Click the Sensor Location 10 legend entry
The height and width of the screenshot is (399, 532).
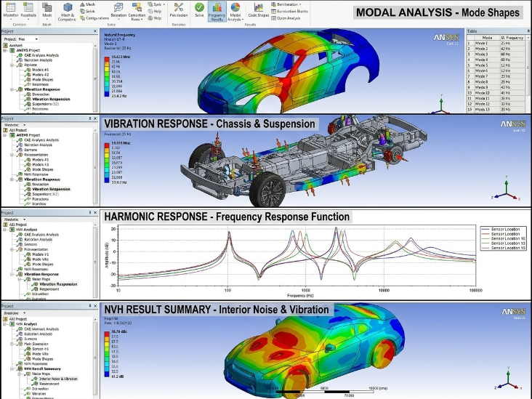[504, 238]
